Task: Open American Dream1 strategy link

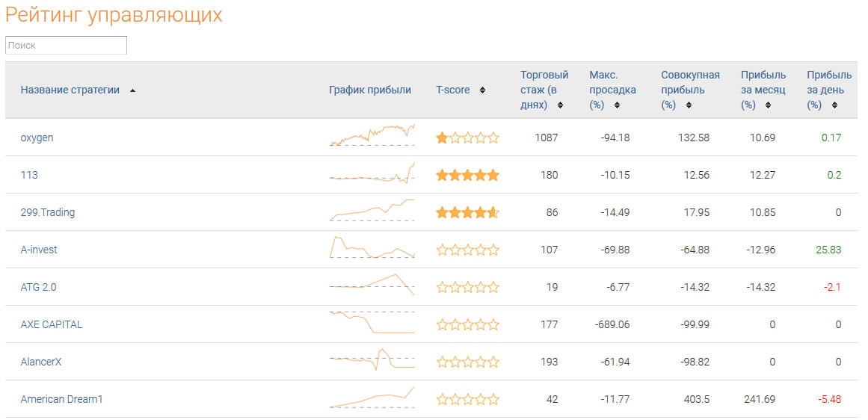Action: pos(61,399)
